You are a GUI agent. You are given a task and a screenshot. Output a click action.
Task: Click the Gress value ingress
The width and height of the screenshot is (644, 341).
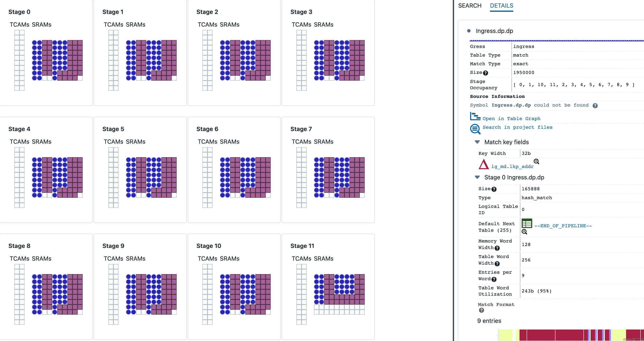point(524,46)
